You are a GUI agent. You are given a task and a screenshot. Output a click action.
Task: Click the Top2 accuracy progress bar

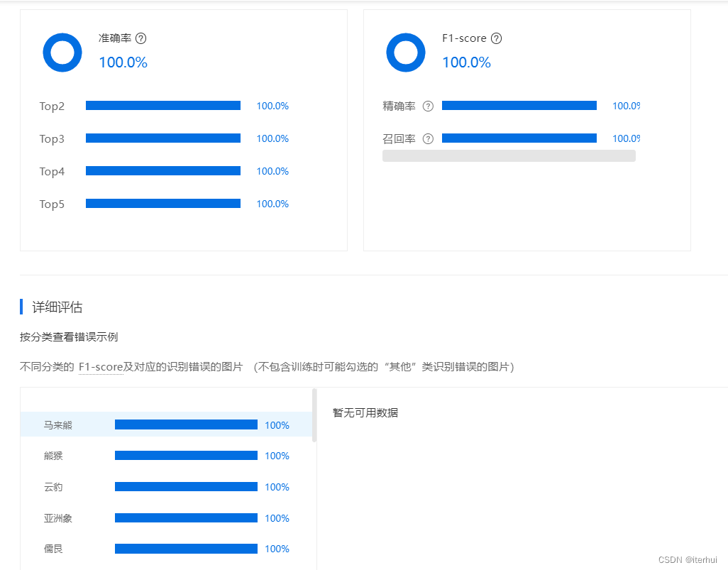[162, 105]
